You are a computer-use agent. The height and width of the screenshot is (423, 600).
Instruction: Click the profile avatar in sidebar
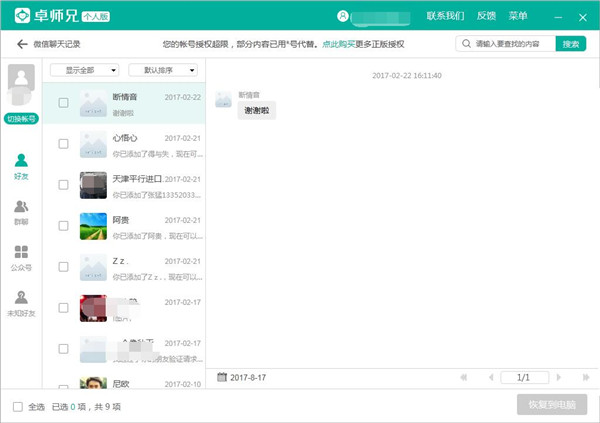point(21,78)
